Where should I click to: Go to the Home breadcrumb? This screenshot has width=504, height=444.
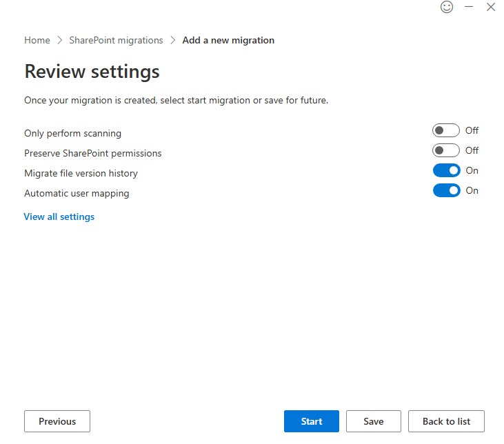37,41
